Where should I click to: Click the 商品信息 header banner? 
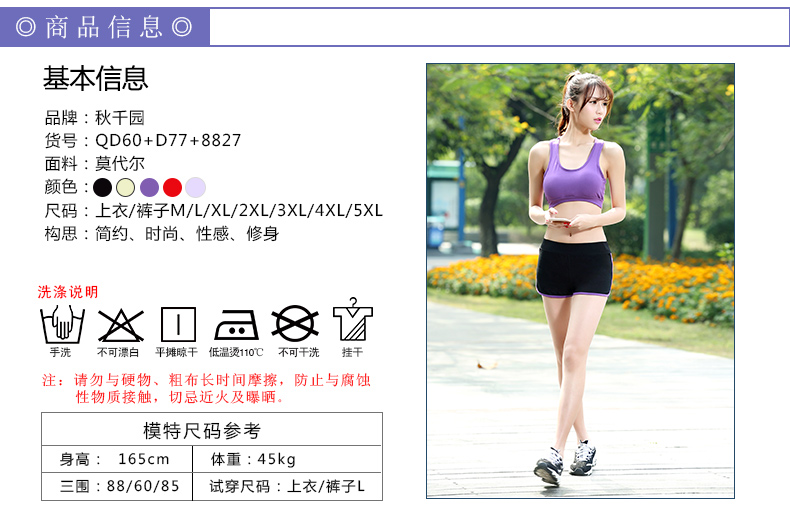(x=105, y=27)
